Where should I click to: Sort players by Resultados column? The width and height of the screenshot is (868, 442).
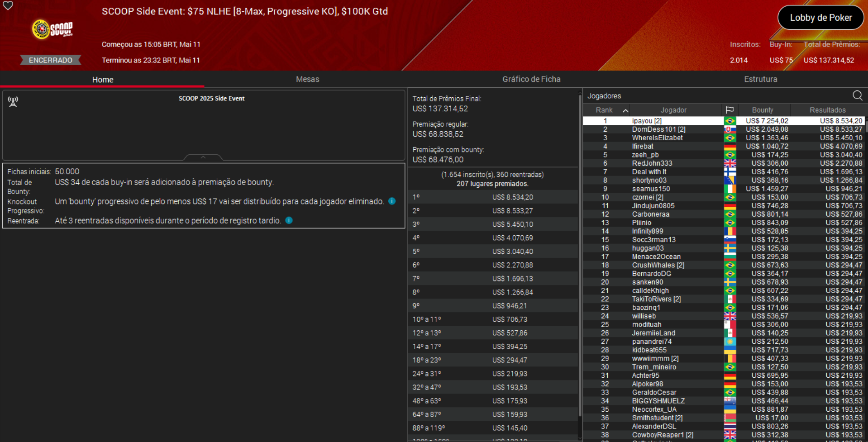tap(827, 110)
